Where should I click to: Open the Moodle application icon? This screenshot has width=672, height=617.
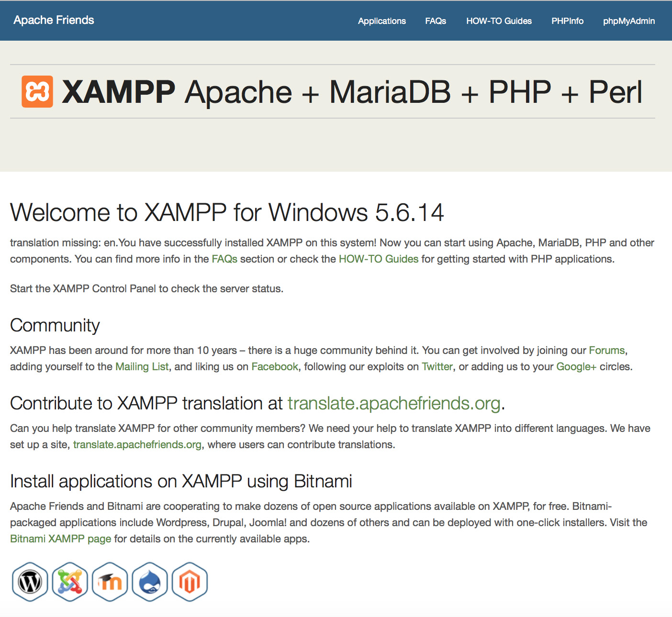[110, 581]
